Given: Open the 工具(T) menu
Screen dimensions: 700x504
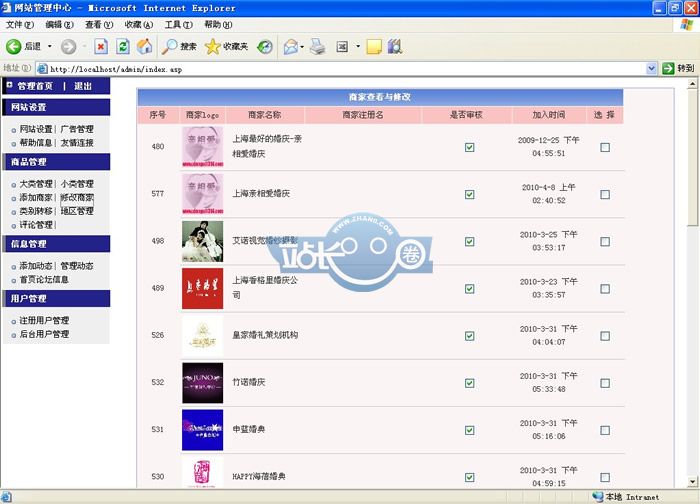Looking at the screenshot, I should [179, 25].
